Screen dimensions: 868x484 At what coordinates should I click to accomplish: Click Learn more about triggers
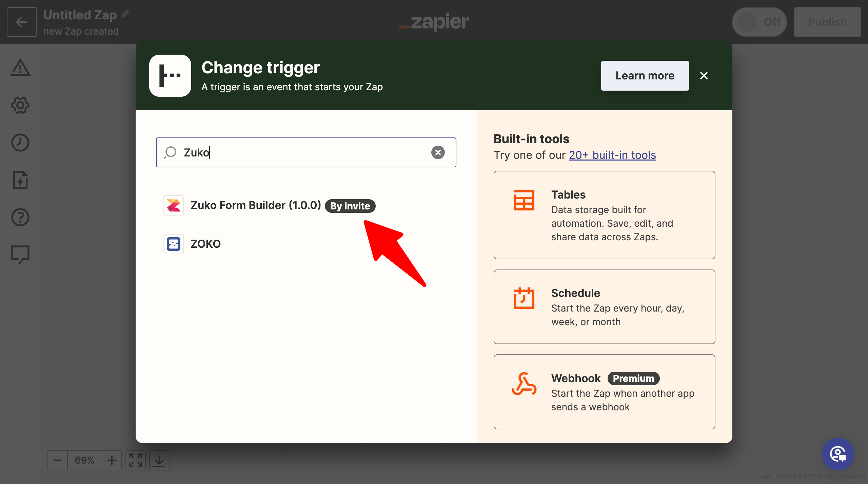pyautogui.click(x=645, y=75)
